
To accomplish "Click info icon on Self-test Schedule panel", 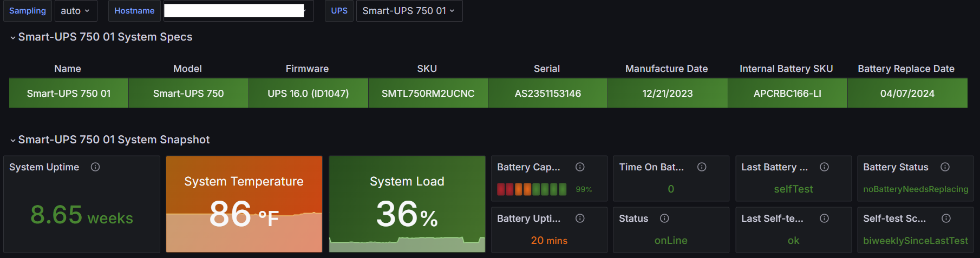I will 946,219.
